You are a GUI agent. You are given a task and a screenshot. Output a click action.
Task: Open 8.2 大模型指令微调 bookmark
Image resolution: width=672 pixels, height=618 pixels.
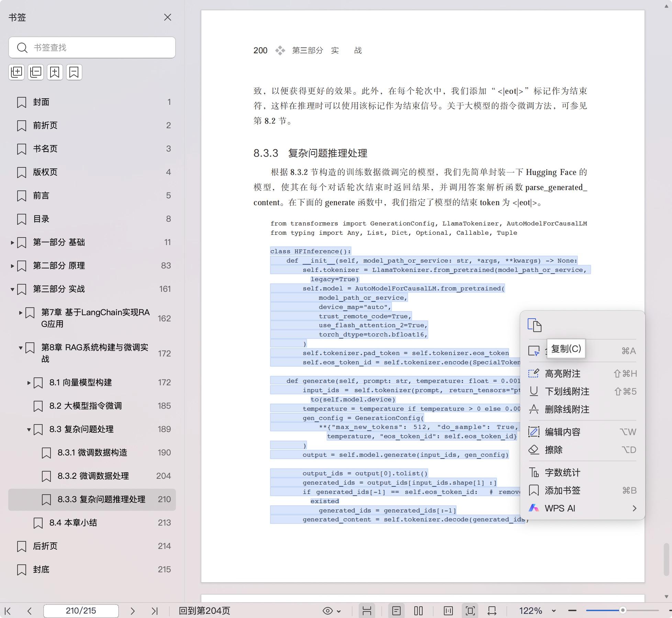click(92, 406)
